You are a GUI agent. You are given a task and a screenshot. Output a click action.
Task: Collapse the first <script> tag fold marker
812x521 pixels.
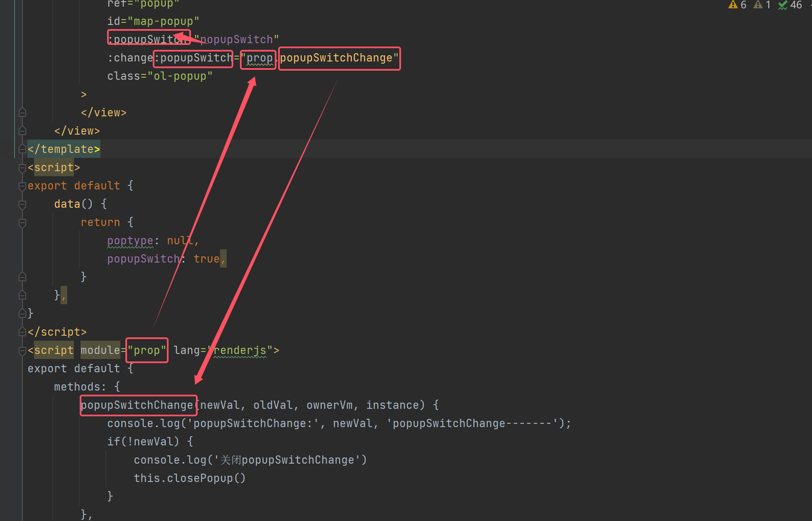(22, 168)
